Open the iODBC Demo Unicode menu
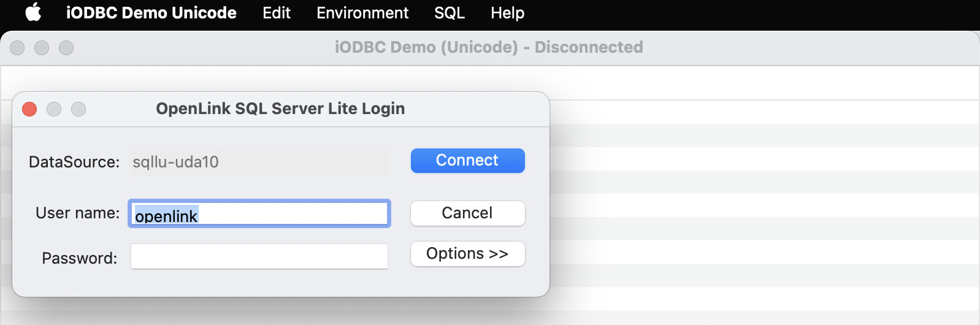980x325 pixels. pyautogui.click(x=151, y=13)
